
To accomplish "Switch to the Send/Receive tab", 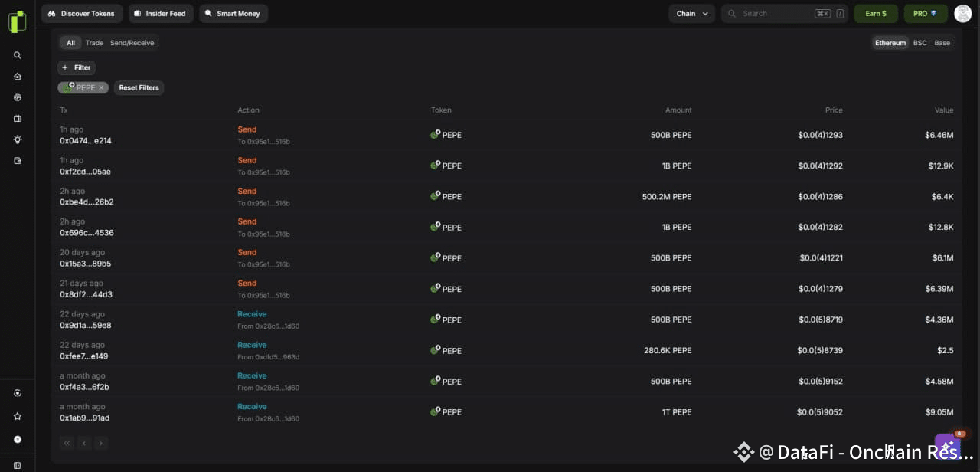I will click(x=132, y=43).
